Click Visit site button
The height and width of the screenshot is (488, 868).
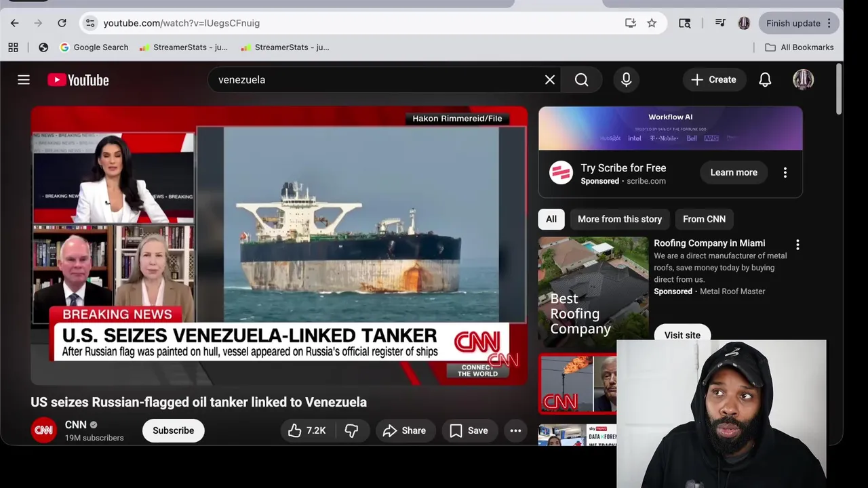[682, 335]
